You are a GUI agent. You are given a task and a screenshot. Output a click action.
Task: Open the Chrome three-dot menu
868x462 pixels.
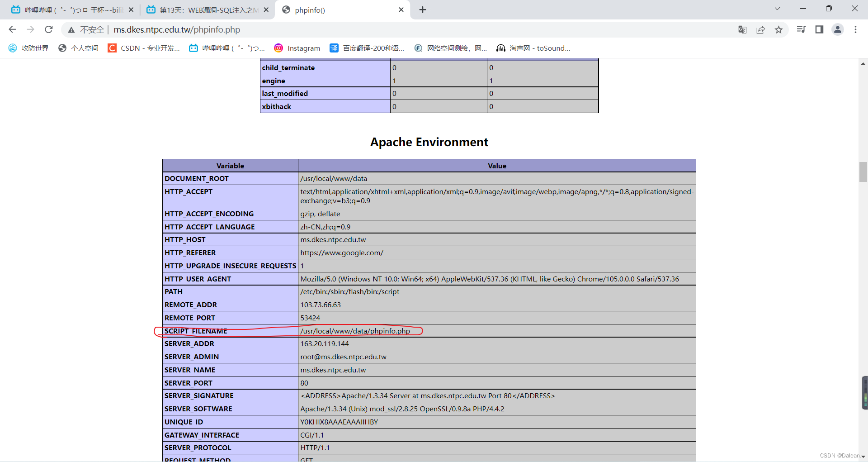(x=855, y=29)
